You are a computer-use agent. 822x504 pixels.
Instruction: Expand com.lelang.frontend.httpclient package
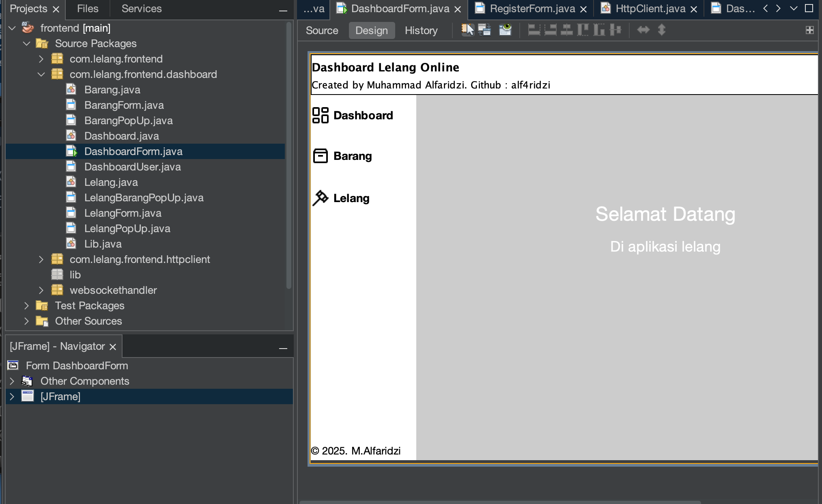coord(41,259)
